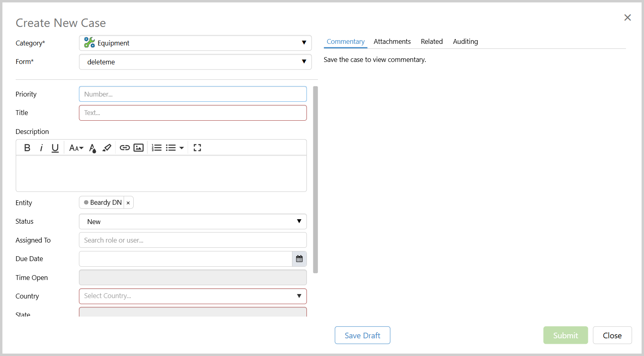Expand the description editor to fullscreen

[x=197, y=148]
